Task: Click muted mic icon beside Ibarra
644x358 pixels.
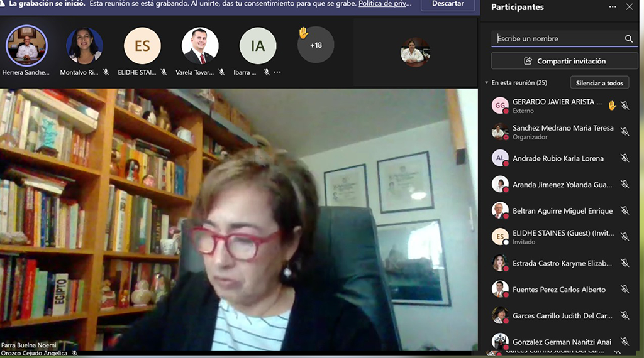Action: click(x=267, y=72)
